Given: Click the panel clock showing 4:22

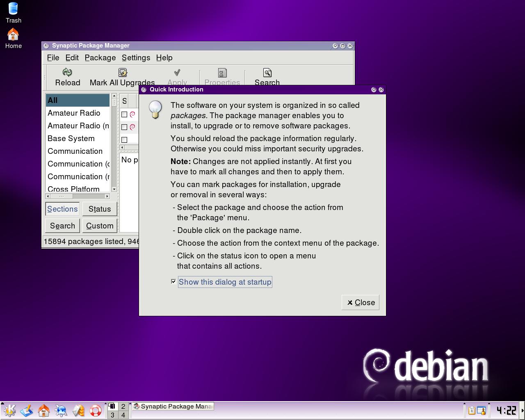Looking at the screenshot, I should click(x=507, y=410).
